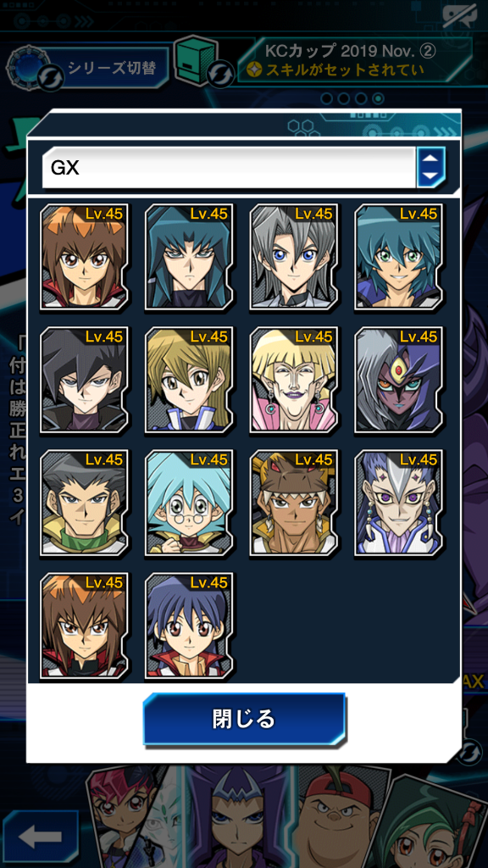The width and height of the screenshot is (488, 868).
Task: Select the pink-dressed blonde character portrait
Action: coord(294,380)
